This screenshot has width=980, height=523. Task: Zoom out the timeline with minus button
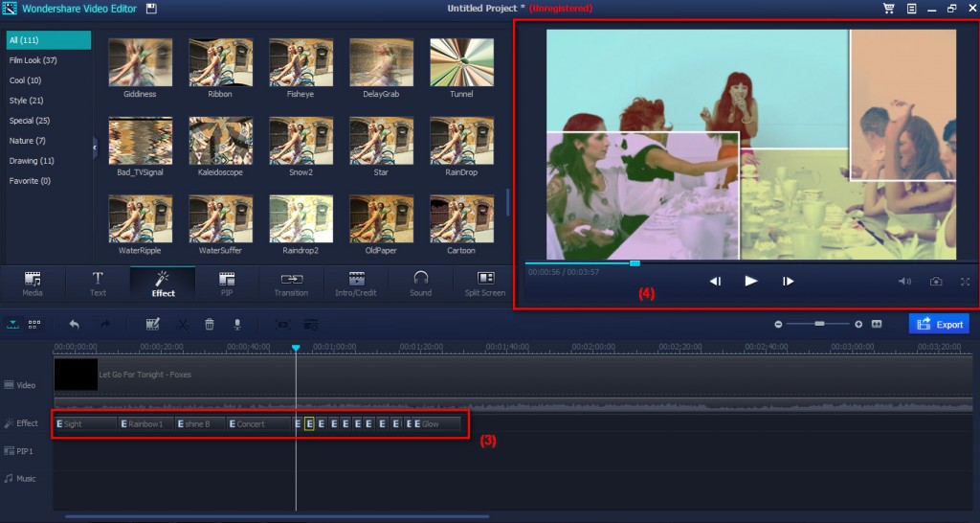pyautogui.click(x=778, y=324)
